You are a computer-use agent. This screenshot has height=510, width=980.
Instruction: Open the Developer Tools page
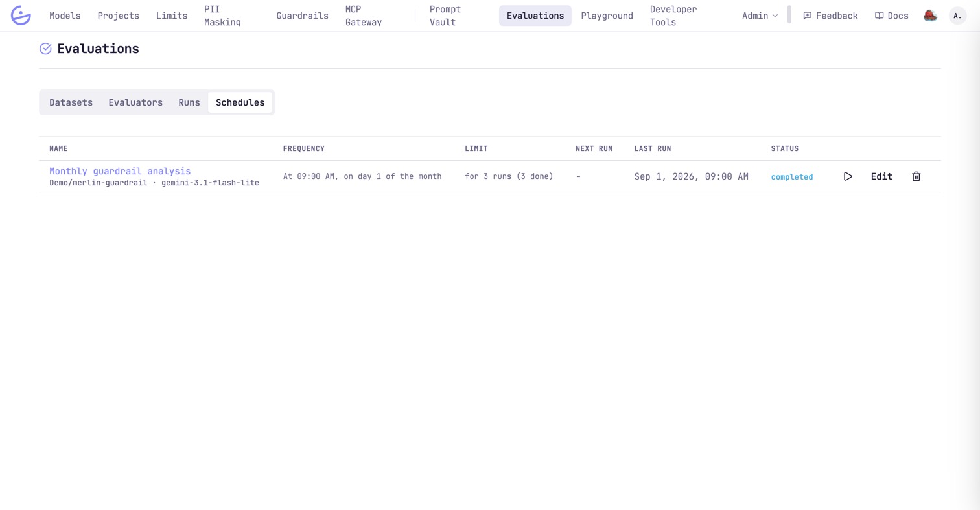click(x=673, y=16)
